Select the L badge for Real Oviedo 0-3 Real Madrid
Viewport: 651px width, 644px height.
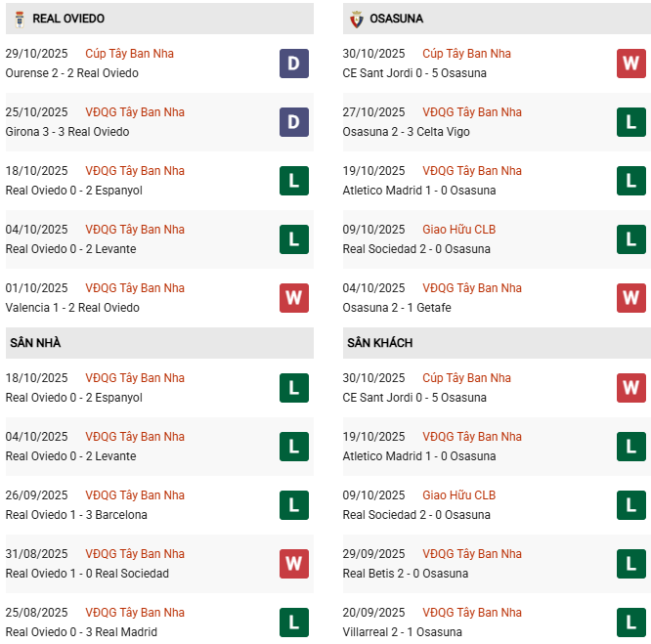pyautogui.click(x=294, y=623)
